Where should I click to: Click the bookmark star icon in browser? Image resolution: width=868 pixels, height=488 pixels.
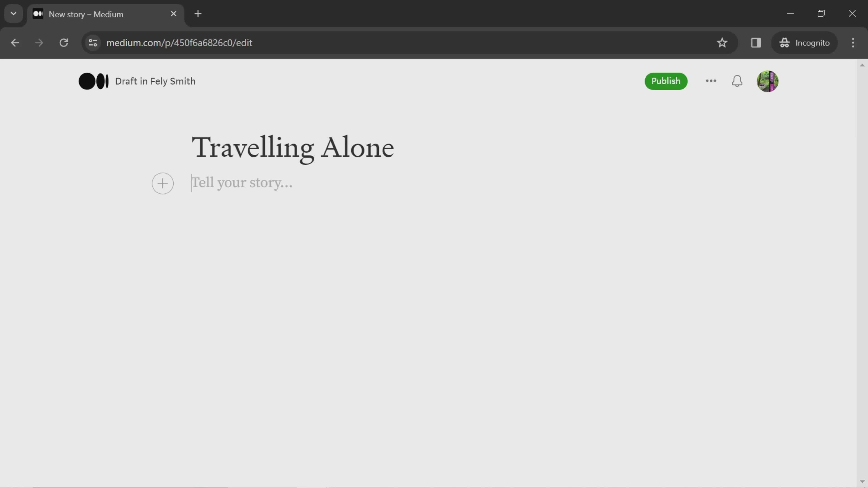coord(722,42)
